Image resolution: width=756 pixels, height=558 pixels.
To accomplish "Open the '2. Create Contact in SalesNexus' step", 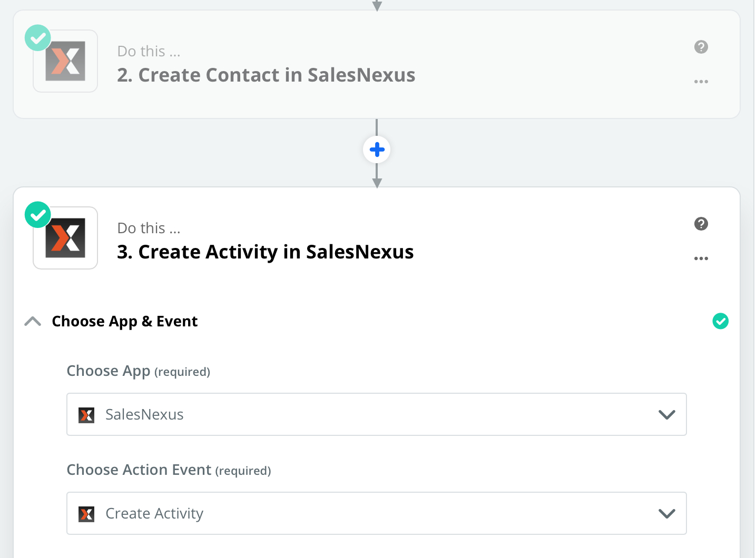I will click(x=266, y=75).
